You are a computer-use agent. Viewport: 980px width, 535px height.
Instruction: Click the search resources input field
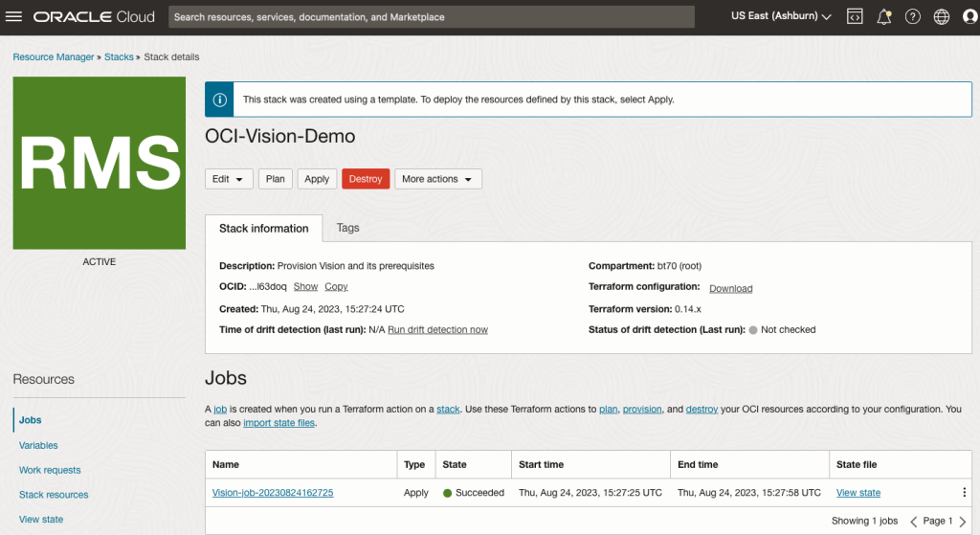click(x=431, y=17)
